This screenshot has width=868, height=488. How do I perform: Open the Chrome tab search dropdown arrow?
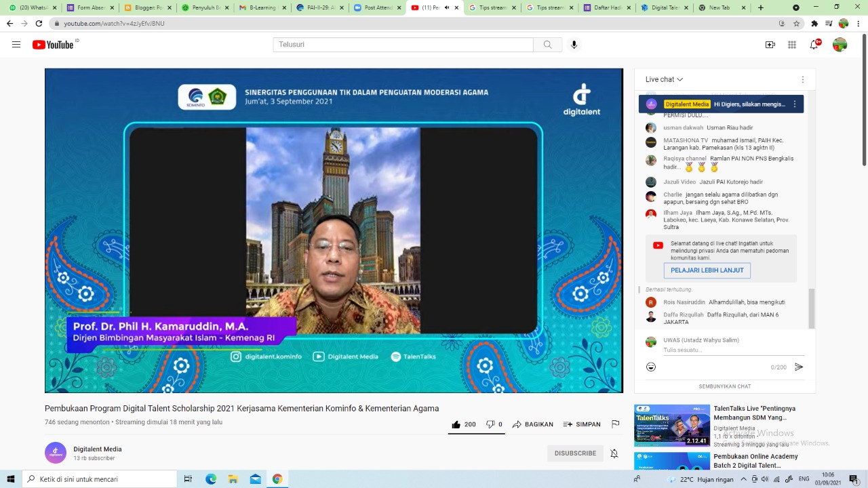click(x=796, y=7)
